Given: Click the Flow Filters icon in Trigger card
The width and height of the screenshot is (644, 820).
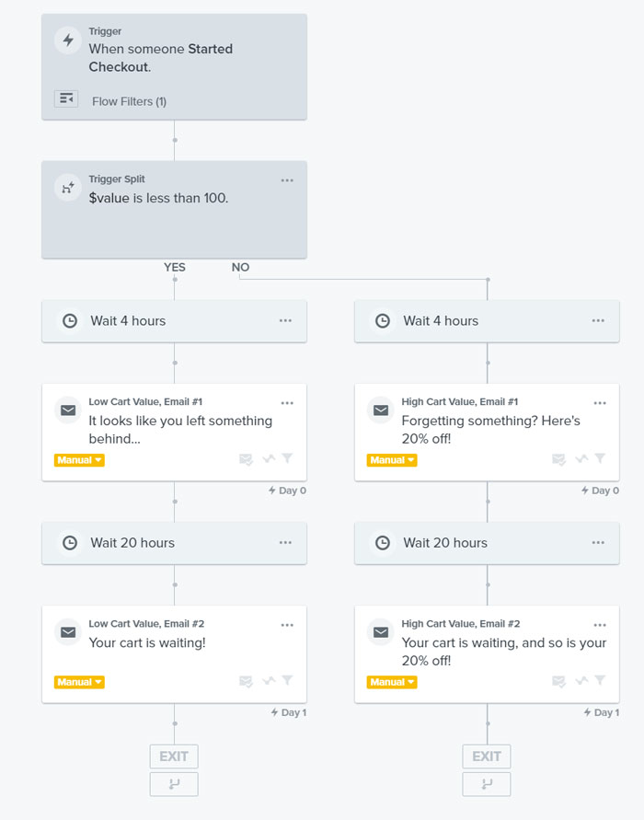Looking at the screenshot, I should point(66,98).
